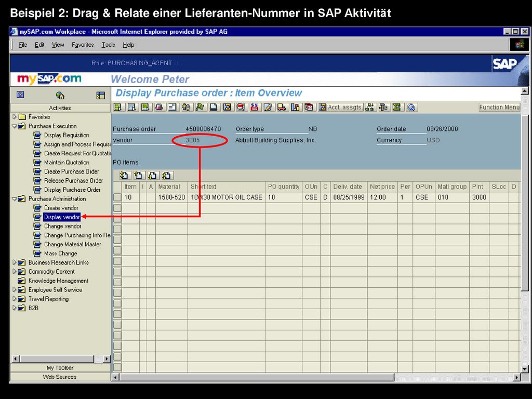Open the View menu

(x=58, y=45)
